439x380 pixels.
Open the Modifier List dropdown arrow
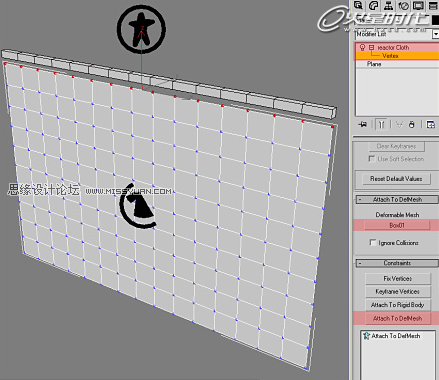coord(435,34)
